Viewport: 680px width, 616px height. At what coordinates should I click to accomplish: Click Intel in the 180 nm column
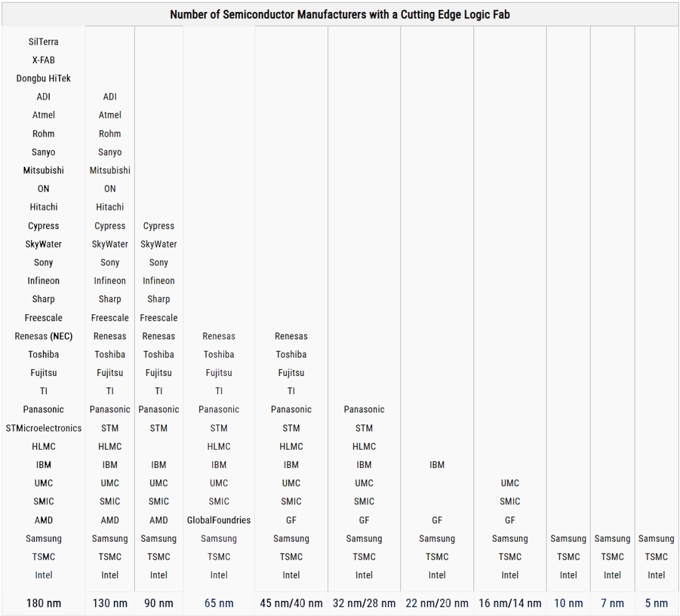click(x=43, y=575)
